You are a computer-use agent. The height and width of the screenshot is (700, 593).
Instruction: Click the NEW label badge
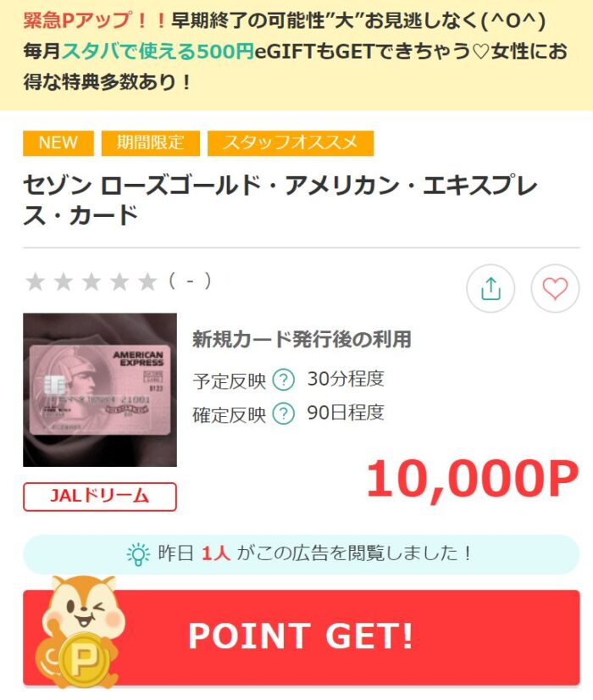tap(58, 143)
